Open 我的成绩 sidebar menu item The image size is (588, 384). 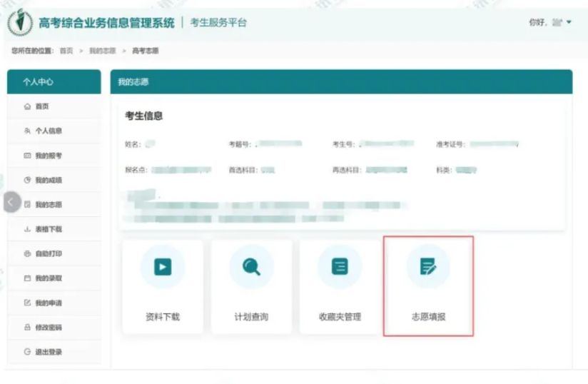pyautogui.click(x=54, y=180)
